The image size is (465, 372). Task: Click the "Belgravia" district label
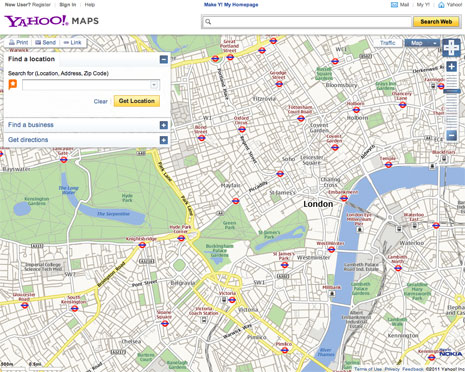(x=183, y=283)
